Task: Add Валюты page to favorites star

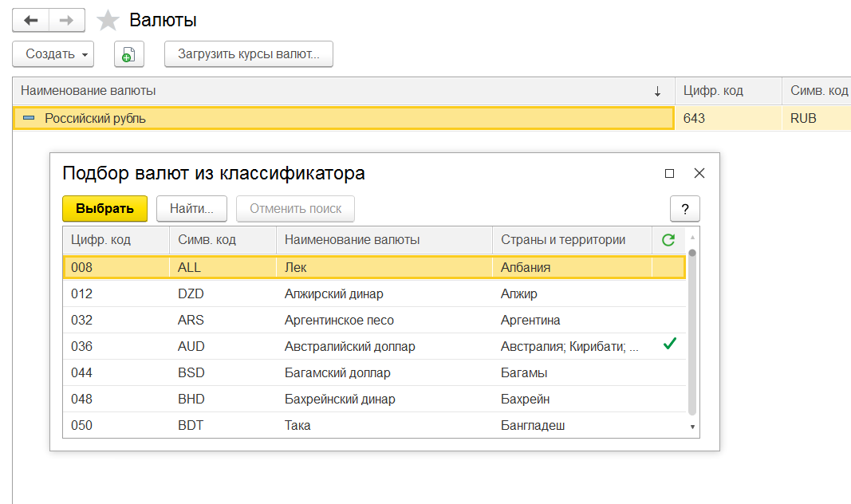Action: (108, 21)
